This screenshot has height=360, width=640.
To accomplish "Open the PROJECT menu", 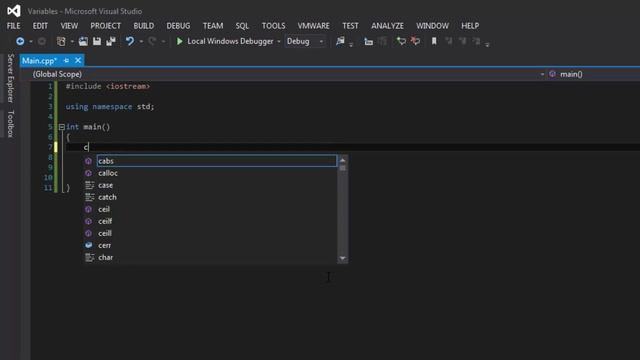I will pyautogui.click(x=106, y=26).
